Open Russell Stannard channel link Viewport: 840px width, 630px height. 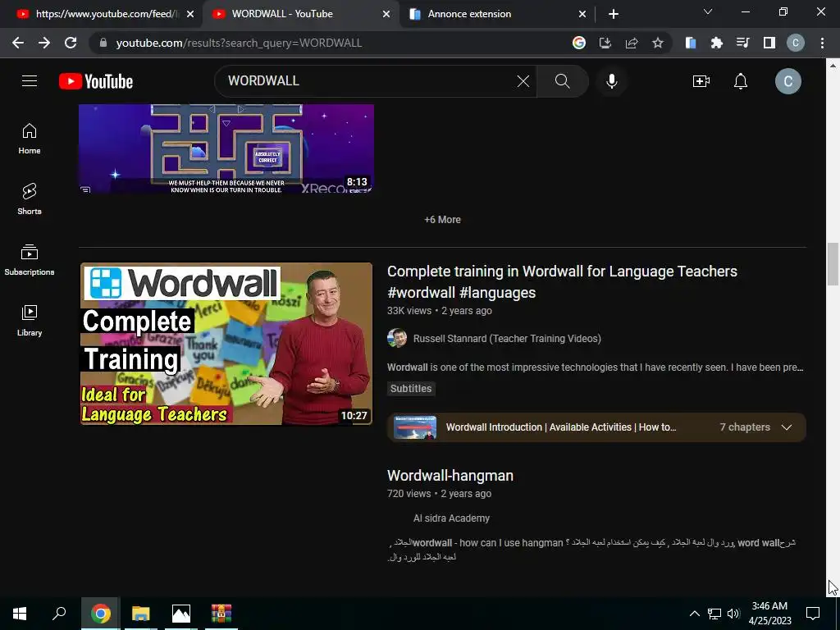pos(507,339)
